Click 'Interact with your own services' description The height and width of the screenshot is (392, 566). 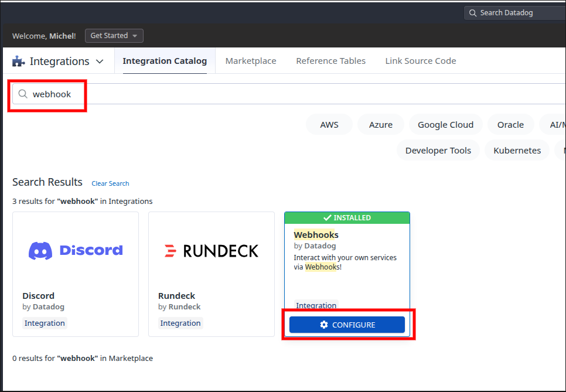(345, 262)
